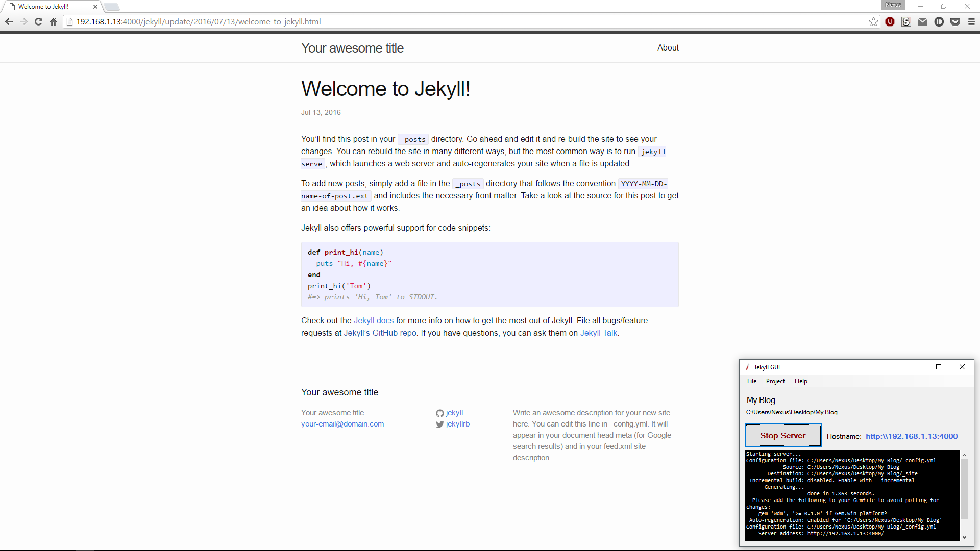Maximize the Jekyll GUI window
Image resolution: width=980 pixels, height=551 pixels.
[938, 367]
